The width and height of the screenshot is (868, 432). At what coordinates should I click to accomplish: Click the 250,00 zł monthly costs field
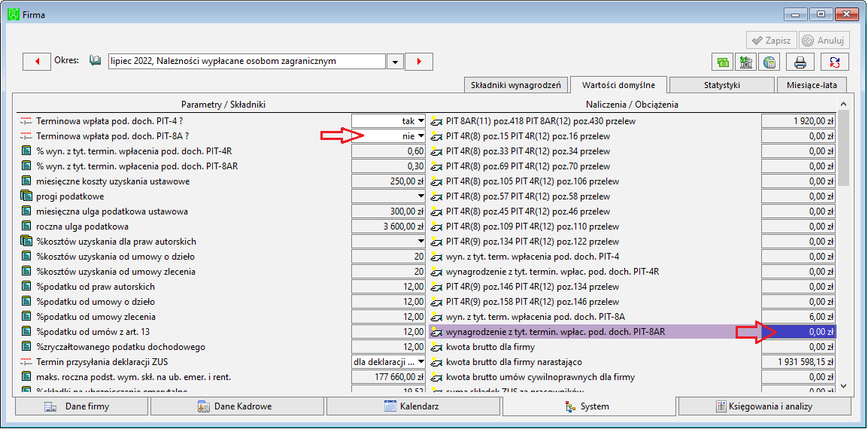point(389,181)
